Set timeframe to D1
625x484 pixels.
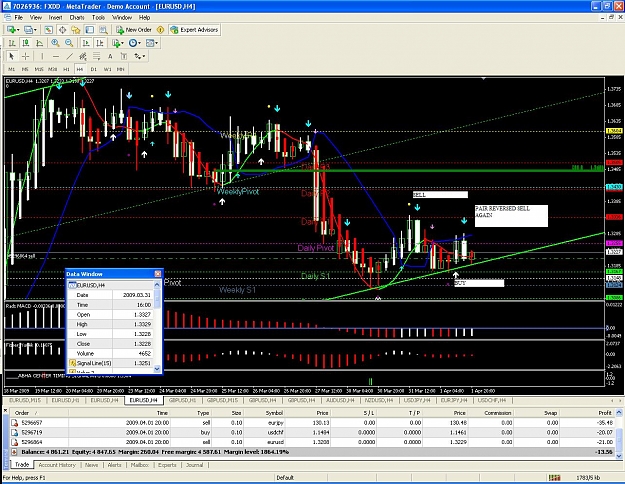pyautogui.click(x=94, y=69)
